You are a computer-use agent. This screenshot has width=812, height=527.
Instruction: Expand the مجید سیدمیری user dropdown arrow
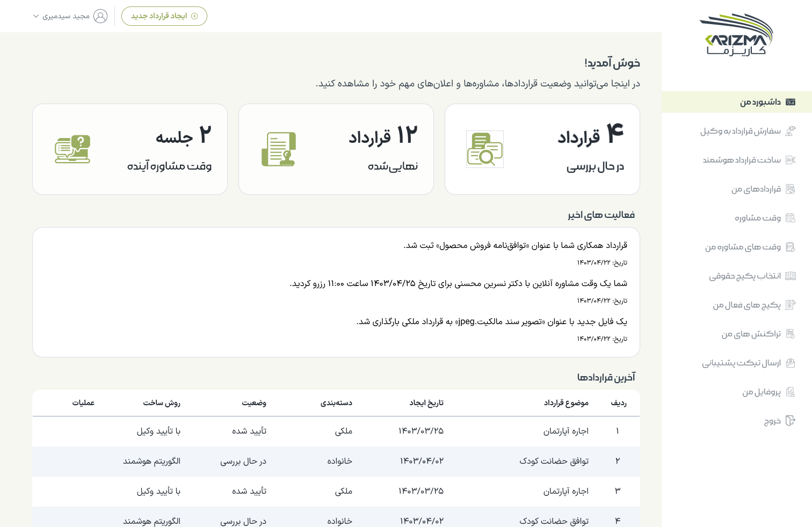[36, 16]
